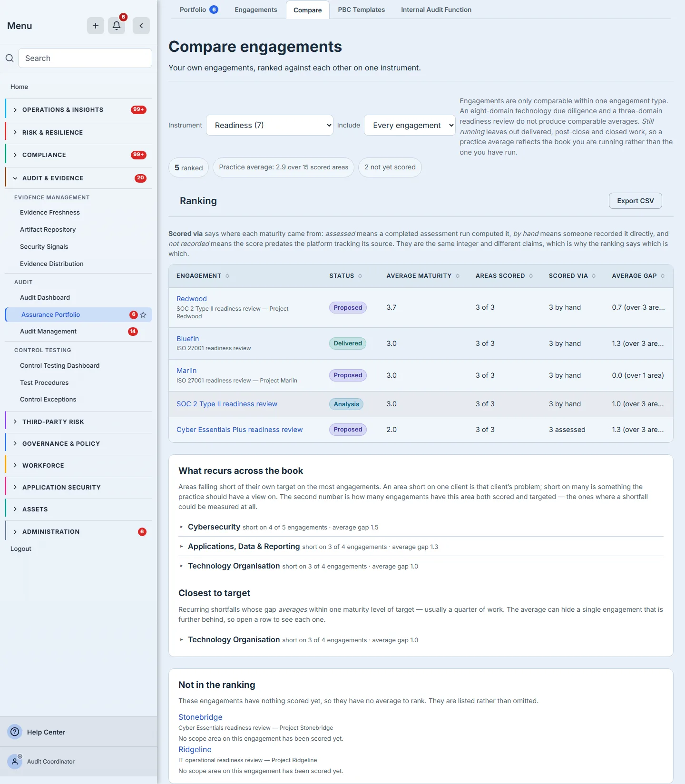Click the '2 not yet scored' chip
This screenshot has width=685, height=784.
[390, 167]
